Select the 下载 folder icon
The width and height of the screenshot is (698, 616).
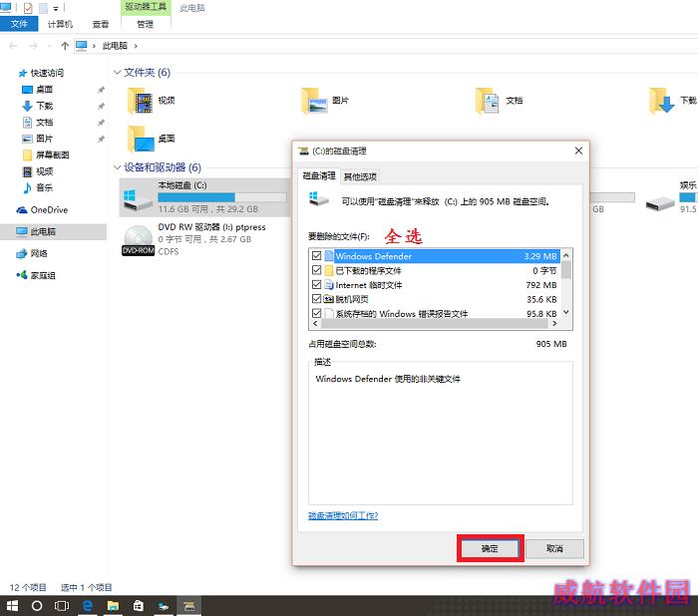click(661, 101)
